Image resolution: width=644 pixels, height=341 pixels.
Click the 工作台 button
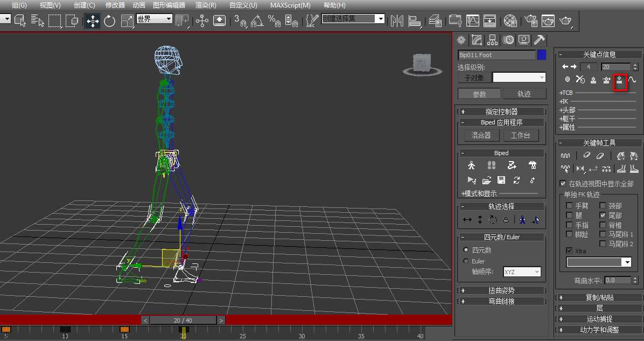pos(520,135)
